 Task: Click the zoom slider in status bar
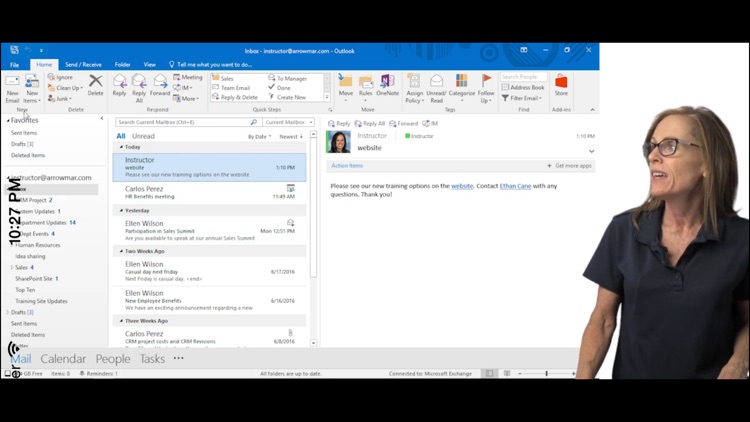point(546,374)
